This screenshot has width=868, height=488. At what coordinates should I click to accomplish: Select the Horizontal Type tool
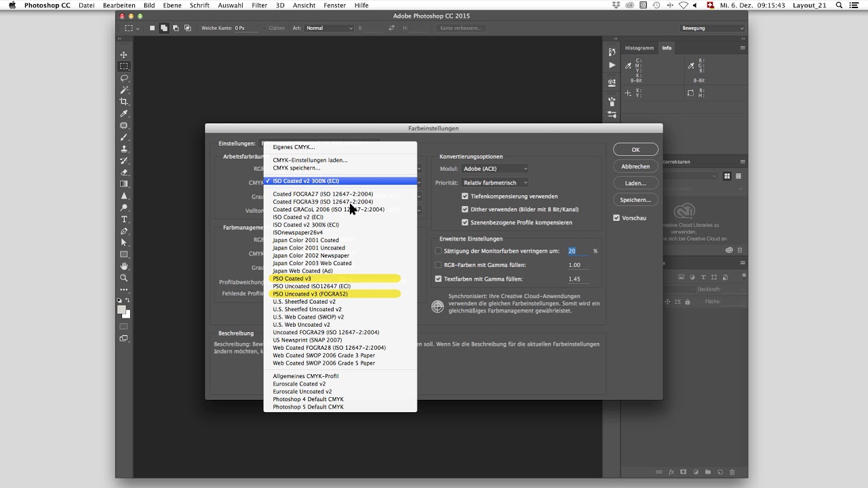pyautogui.click(x=124, y=219)
